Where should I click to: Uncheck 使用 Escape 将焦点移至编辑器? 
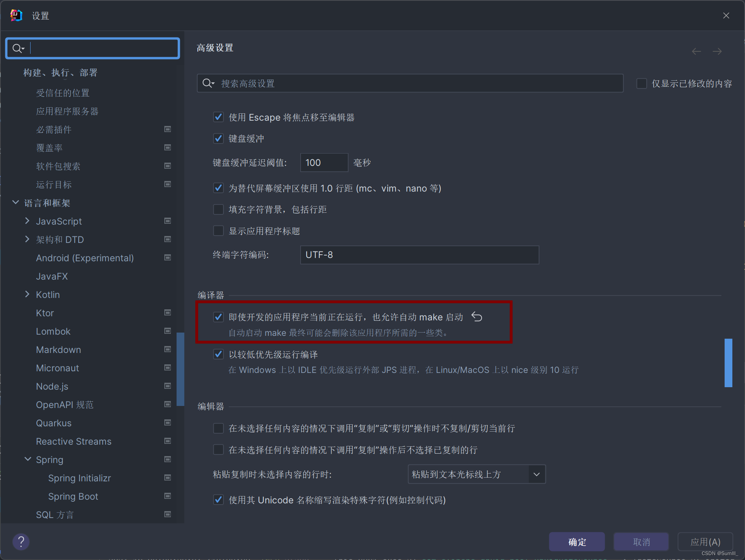click(219, 117)
